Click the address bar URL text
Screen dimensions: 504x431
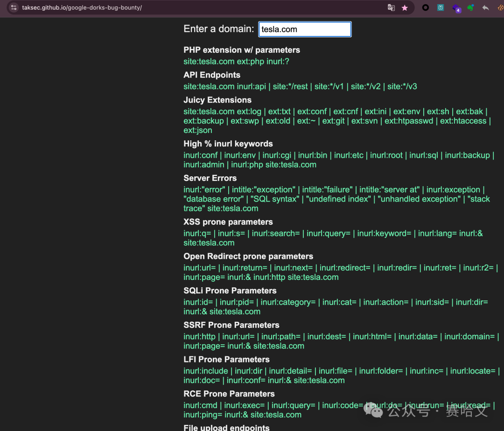tap(82, 7)
